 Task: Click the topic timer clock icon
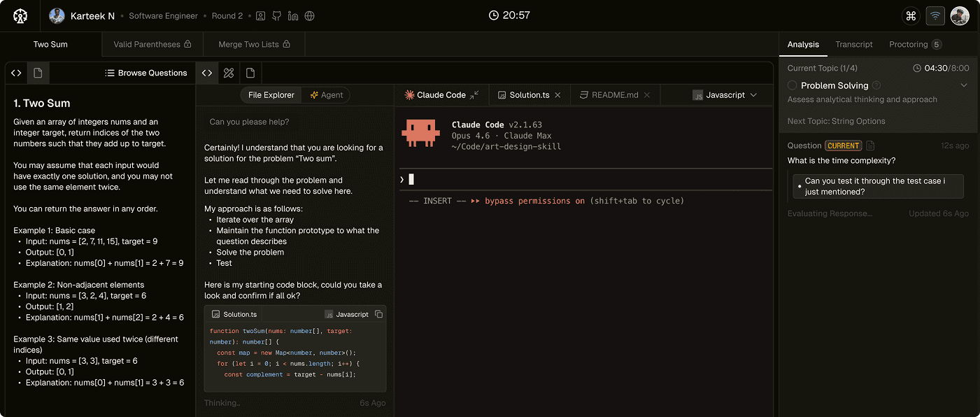918,69
